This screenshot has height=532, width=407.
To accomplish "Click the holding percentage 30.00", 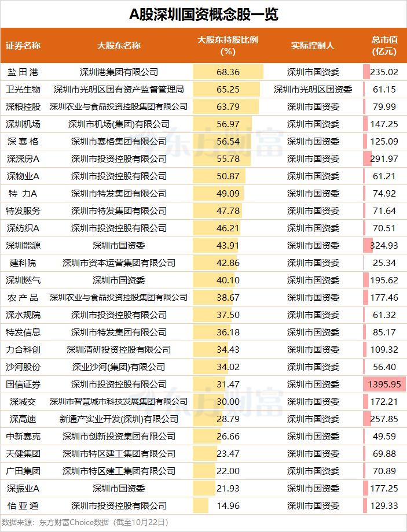I will 228,401.
